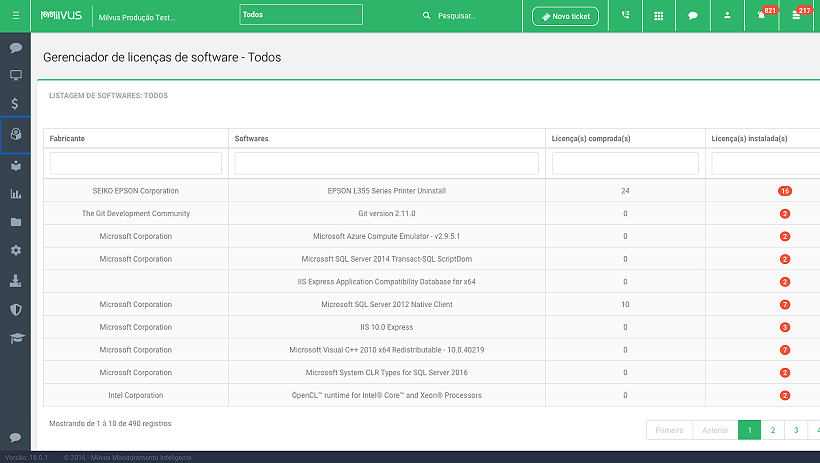The height and width of the screenshot is (463, 820).
Task: Select 'Intel Corporation' cell
Action: 135,395
